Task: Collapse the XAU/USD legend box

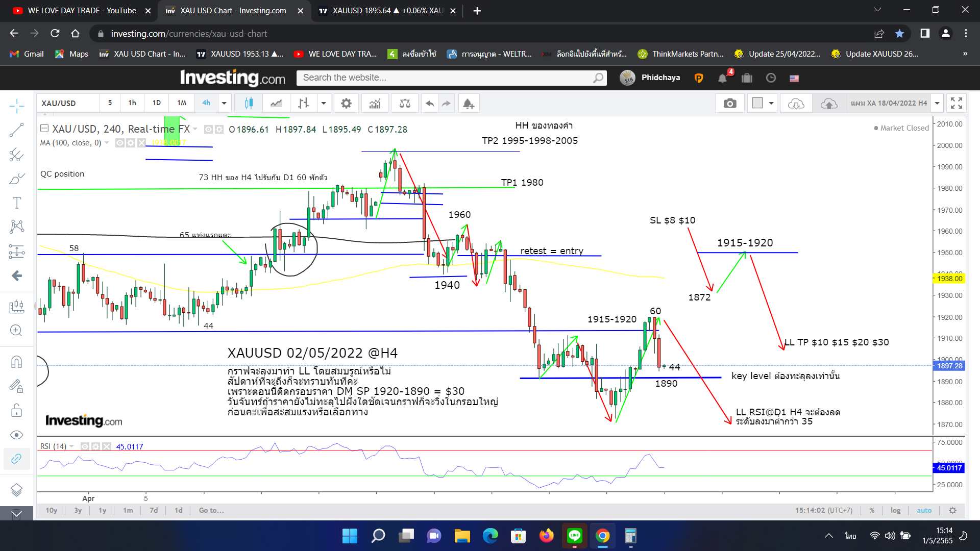Action: click(x=44, y=129)
